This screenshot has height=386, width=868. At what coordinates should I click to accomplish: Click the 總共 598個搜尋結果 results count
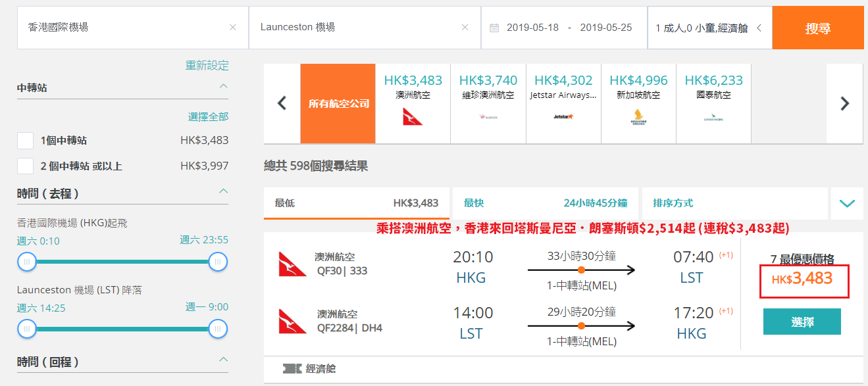pos(316,166)
